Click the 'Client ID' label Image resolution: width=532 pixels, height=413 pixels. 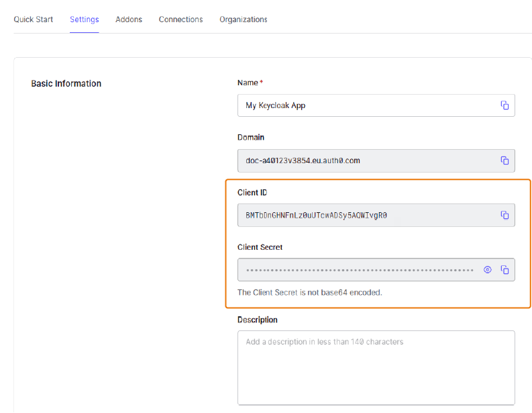click(252, 193)
